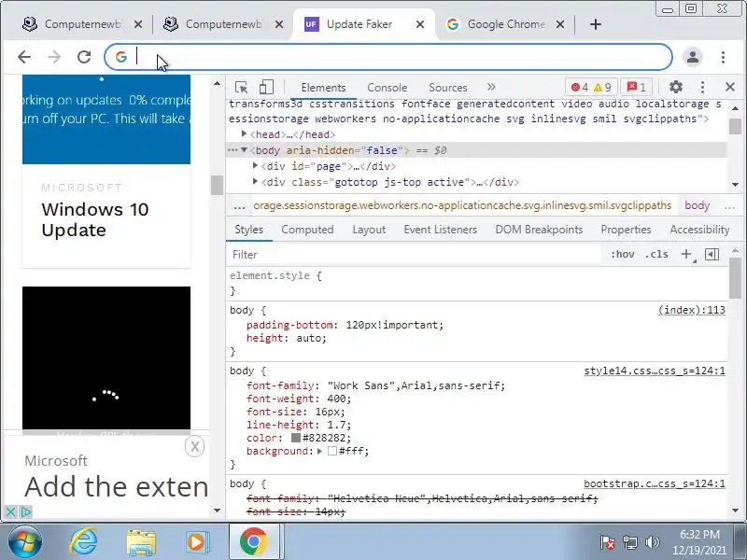
Task: Click the issues counter badge
Action: (x=637, y=88)
